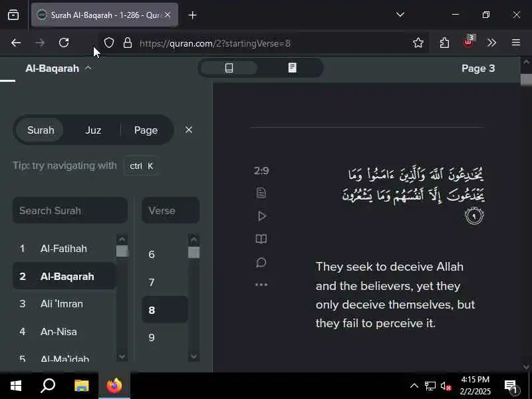Close the Surah Al-Baqarah tab
Screen dimensions: 532x399
click(x=168, y=15)
